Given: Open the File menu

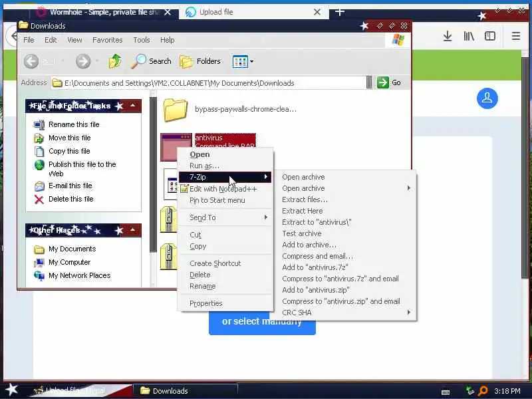Looking at the screenshot, I should [29, 40].
